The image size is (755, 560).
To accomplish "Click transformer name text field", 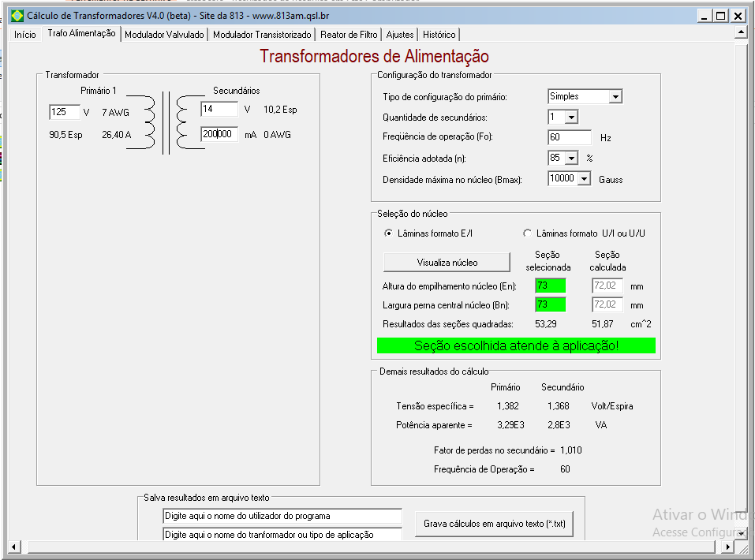I will click(x=282, y=534).
